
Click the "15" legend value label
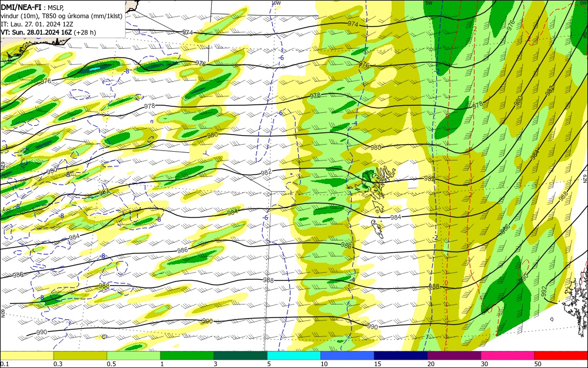377,364
